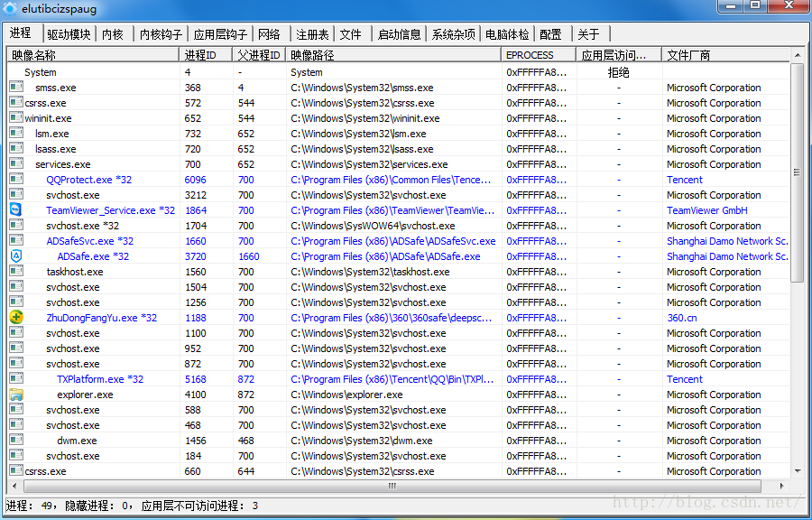Sort by 文件厂商 column header
The height and width of the screenshot is (520, 812).
click(x=726, y=55)
